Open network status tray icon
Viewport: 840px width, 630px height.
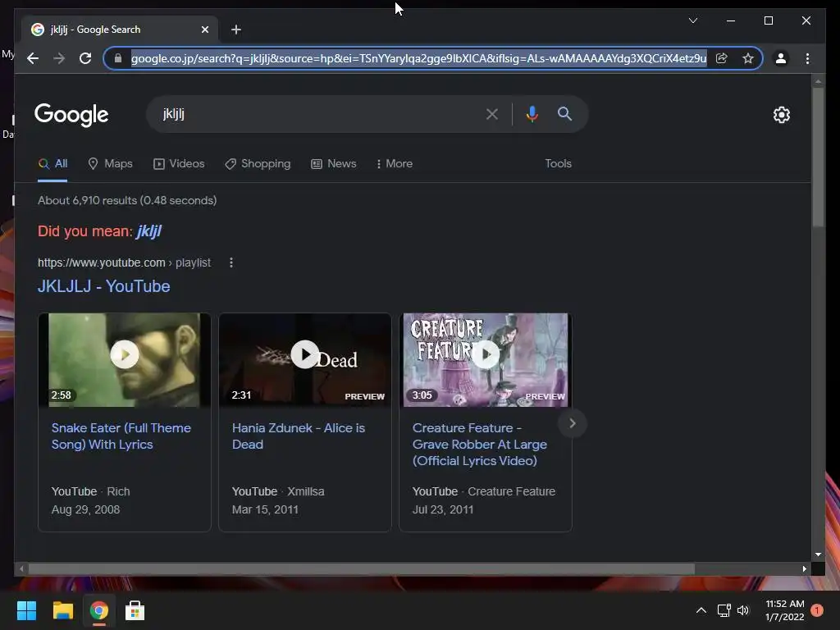[x=724, y=610]
